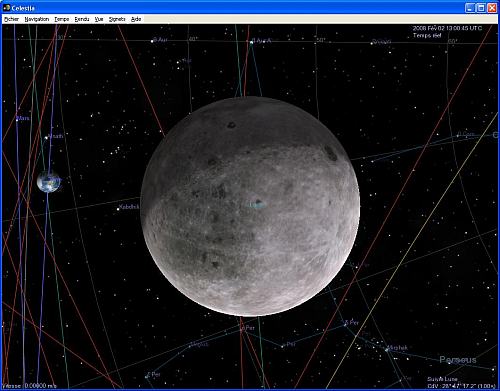Minimize the Celestia window
The width and height of the screenshot is (500, 391).
[470, 8]
